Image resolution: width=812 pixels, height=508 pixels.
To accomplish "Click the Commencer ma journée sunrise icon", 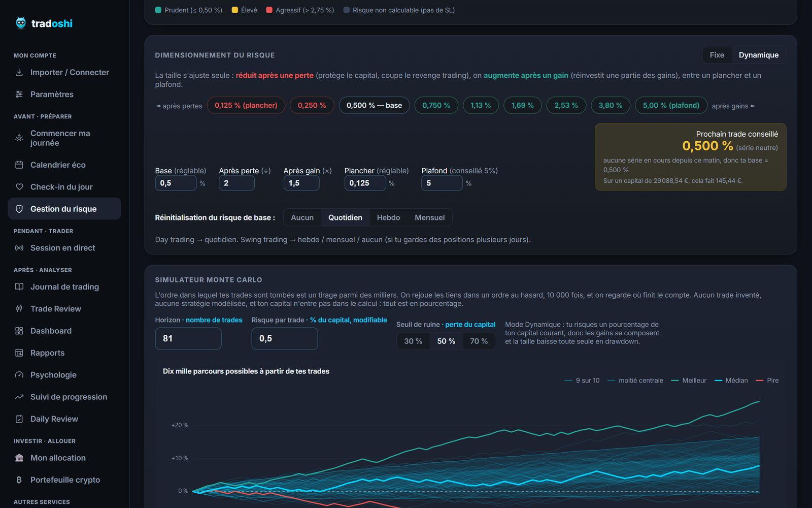I will [19, 138].
